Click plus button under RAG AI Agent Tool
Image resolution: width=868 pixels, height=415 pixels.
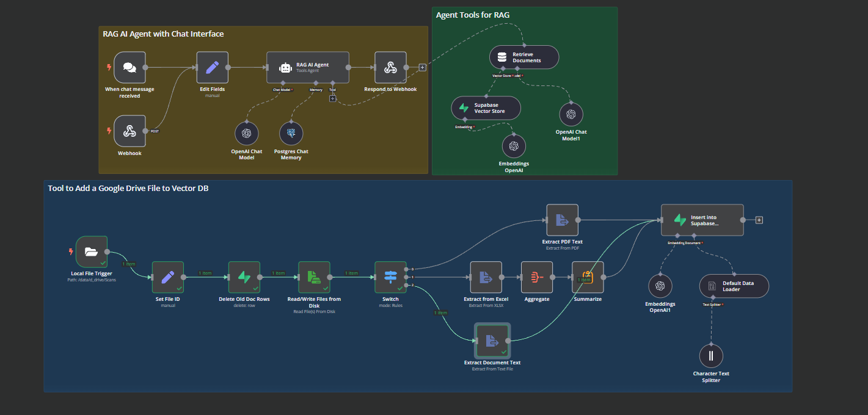332,98
